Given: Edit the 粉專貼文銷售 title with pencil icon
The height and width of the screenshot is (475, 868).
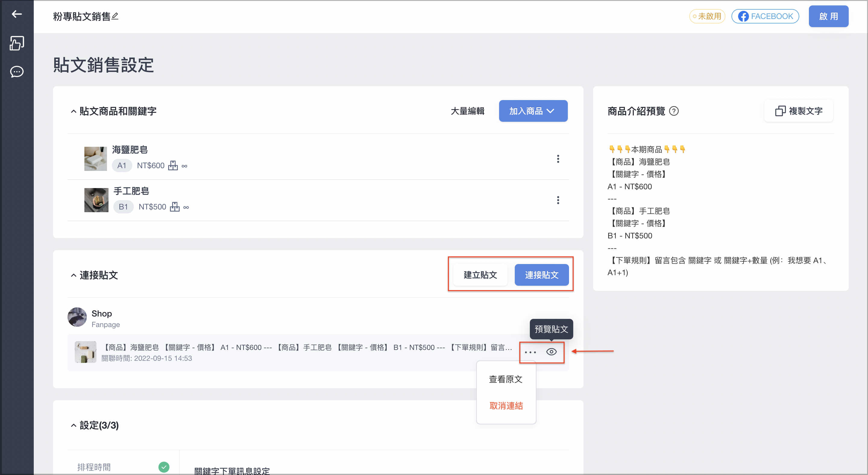Looking at the screenshot, I should point(115,16).
